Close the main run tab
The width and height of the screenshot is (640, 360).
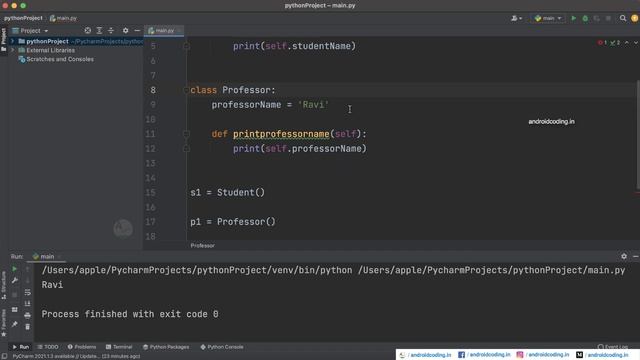click(60, 257)
